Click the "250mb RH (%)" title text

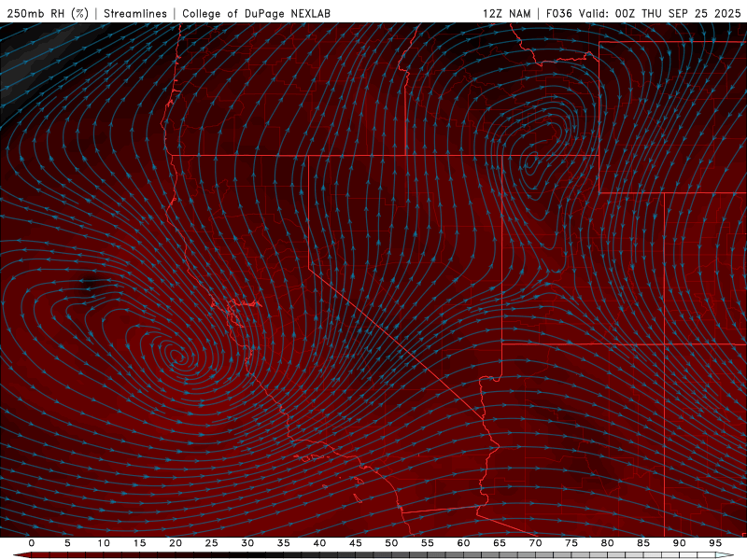pyautogui.click(x=48, y=13)
